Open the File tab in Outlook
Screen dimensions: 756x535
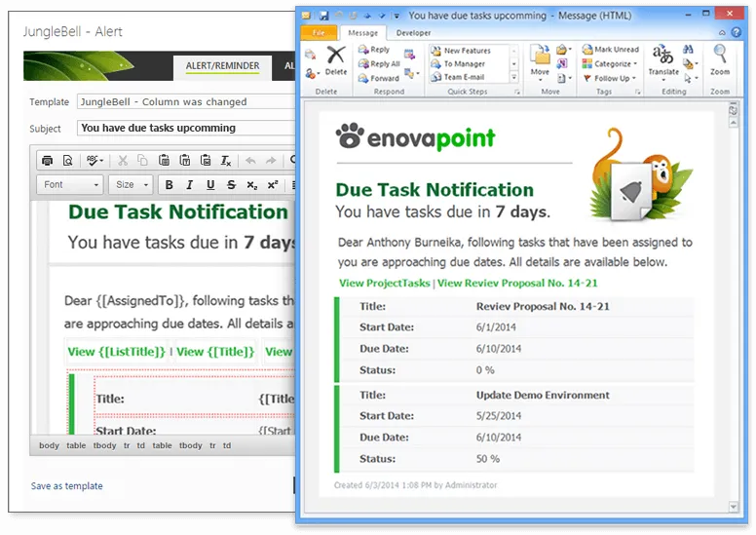tap(319, 33)
